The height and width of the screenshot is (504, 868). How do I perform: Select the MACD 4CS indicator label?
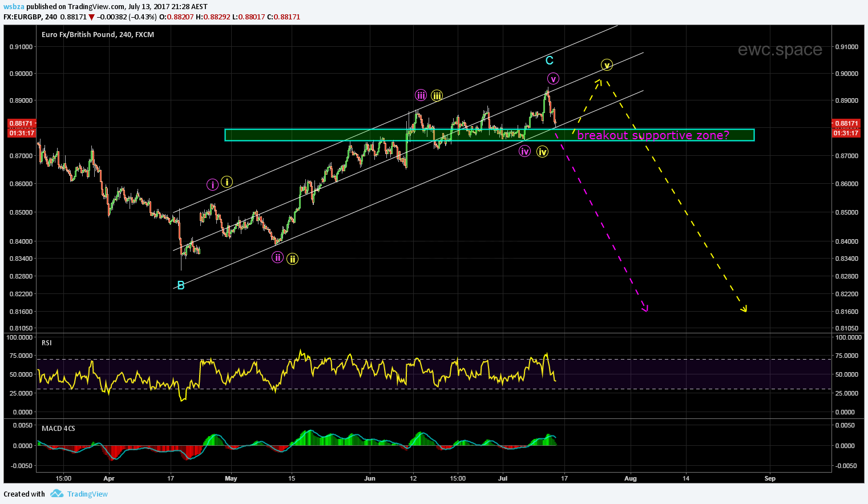(x=58, y=428)
